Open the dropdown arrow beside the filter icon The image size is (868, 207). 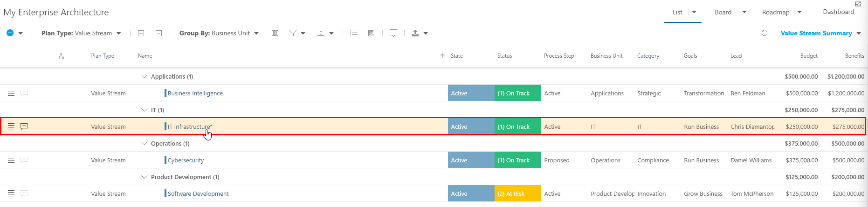pyautogui.click(x=303, y=33)
